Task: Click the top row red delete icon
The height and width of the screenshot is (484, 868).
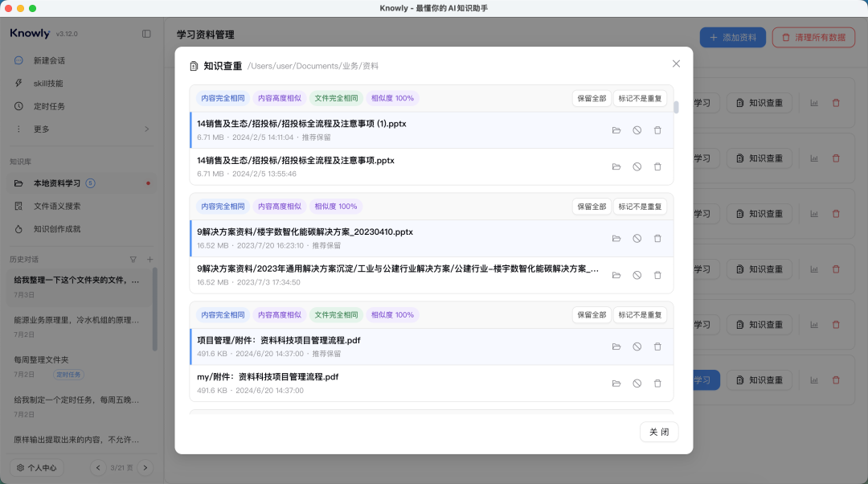Action: 836,103
